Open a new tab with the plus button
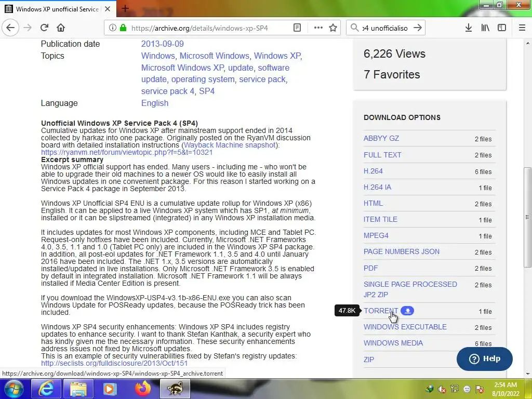532x399 pixels. tap(125, 8)
